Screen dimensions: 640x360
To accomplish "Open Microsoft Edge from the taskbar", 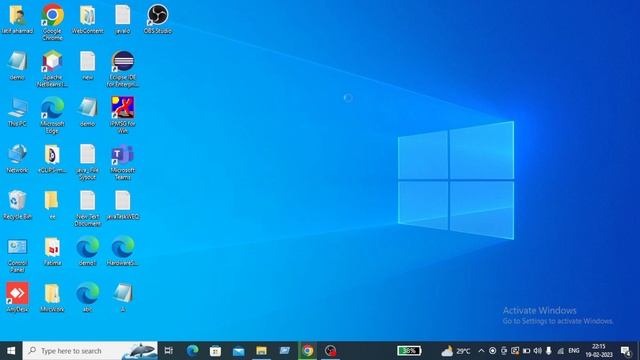I will (192, 351).
